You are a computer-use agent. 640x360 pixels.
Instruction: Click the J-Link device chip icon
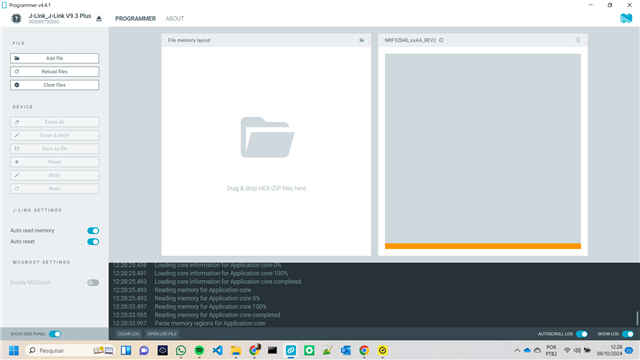[x=16, y=18]
